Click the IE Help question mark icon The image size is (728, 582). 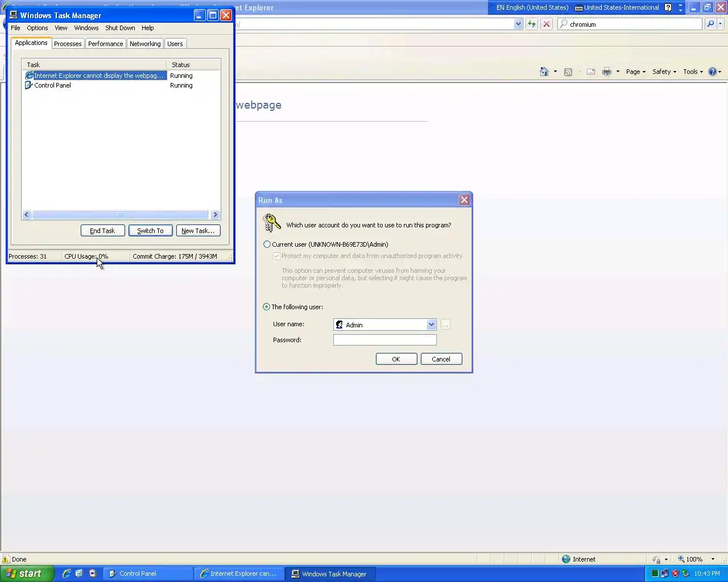click(x=712, y=72)
